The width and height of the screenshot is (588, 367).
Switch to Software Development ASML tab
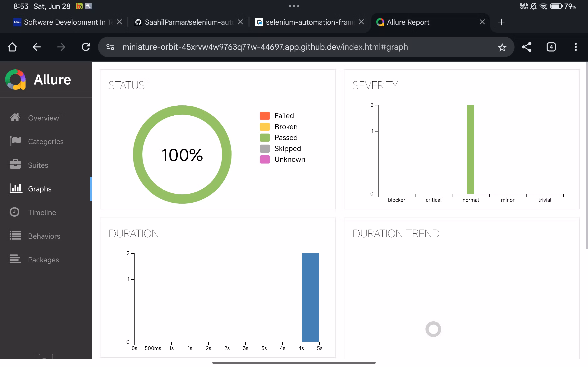(x=64, y=22)
